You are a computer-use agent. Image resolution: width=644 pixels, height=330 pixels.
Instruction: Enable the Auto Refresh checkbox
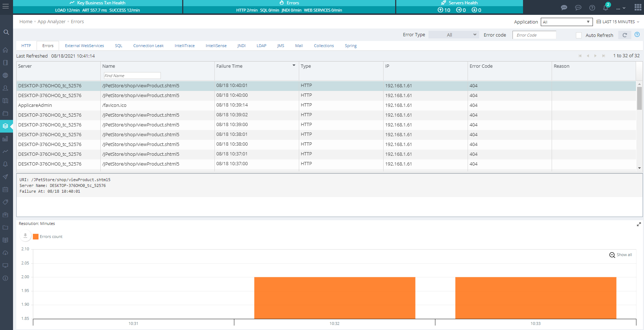pos(579,35)
